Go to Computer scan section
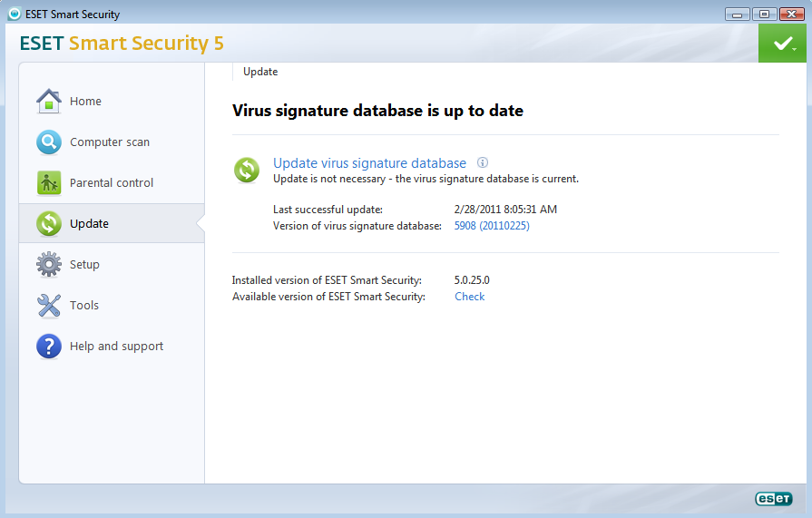812x518 pixels. click(110, 142)
